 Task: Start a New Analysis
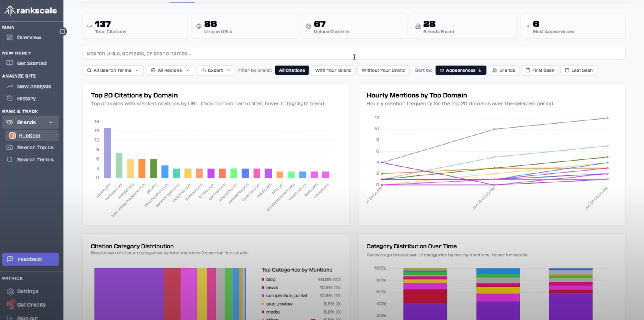tap(34, 86)
